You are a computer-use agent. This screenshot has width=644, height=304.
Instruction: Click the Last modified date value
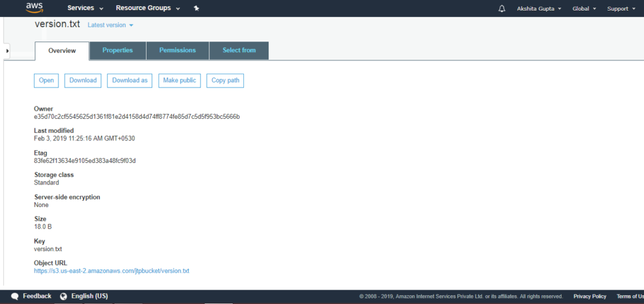pos(84,138)
